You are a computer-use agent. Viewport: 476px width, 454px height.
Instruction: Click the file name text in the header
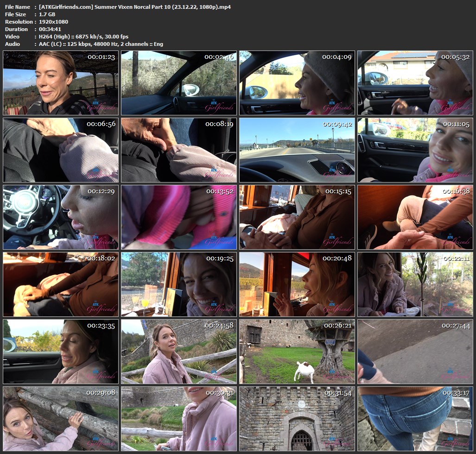(x=134, y=7)
